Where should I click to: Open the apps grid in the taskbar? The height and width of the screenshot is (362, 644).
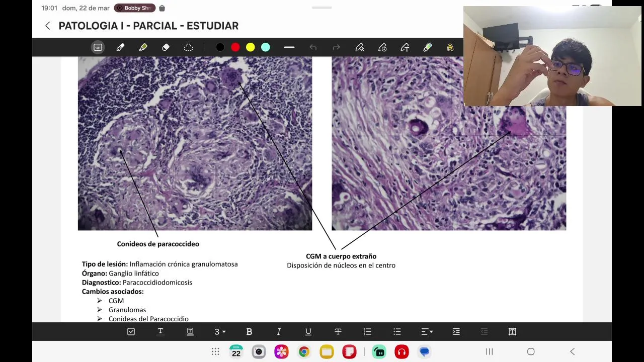[215, 351]
